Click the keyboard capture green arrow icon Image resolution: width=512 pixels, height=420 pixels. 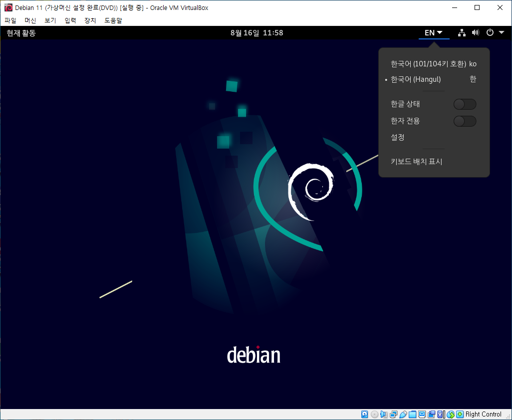coord(460,414)
